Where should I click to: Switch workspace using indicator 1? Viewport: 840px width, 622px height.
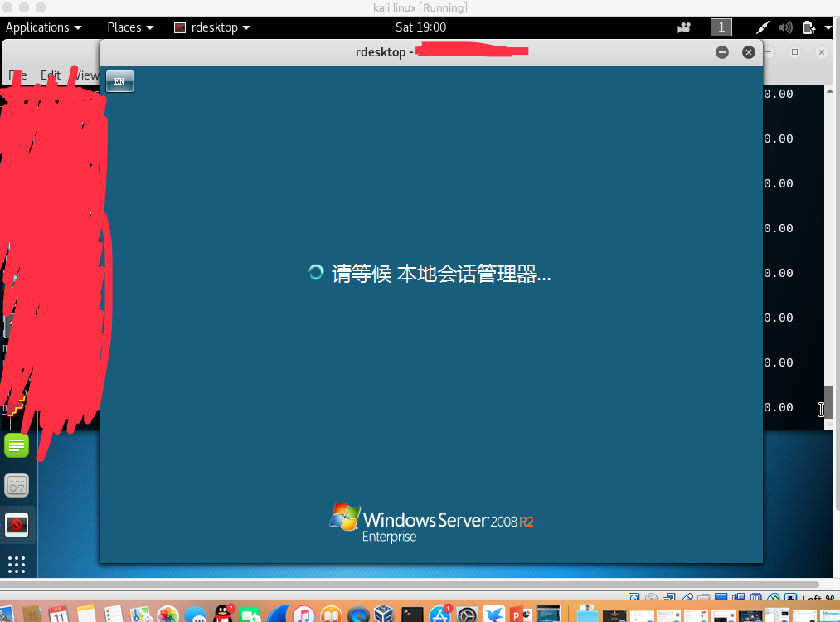721,27
